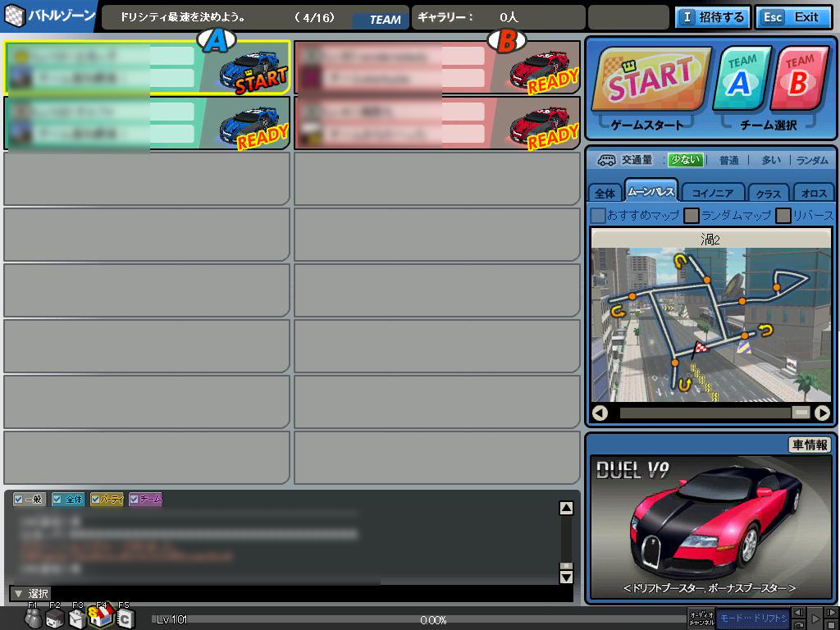Open the F4 shop house icon
Viewport: 840px width, 630px height.
coord(100,618)
